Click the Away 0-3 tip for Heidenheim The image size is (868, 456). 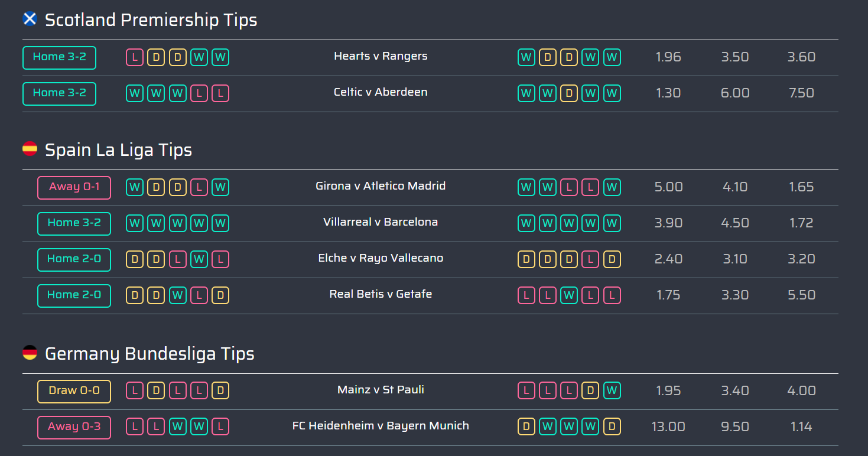(74, 427)
